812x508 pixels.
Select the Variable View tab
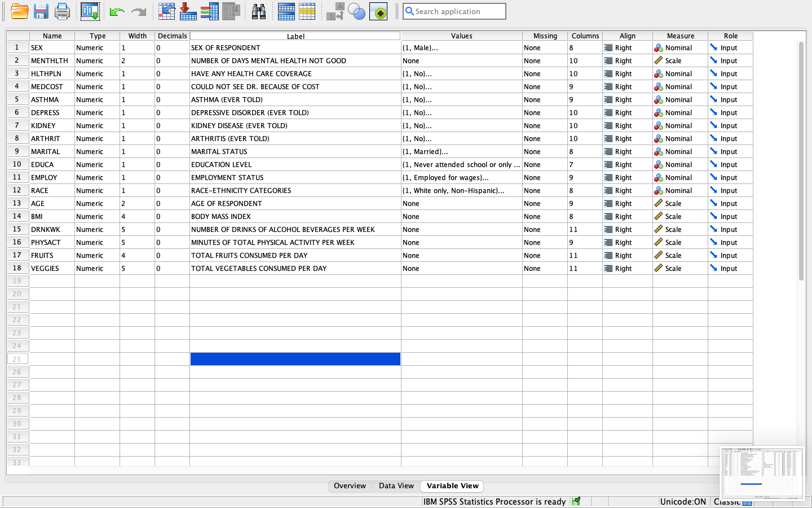[x=452, y=486]
